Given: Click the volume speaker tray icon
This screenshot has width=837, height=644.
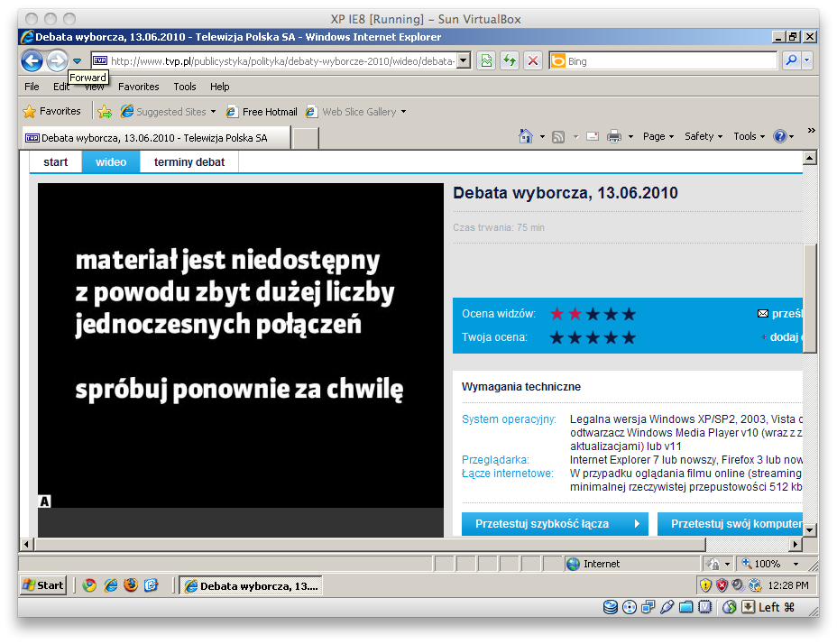Looking at the screenshot, I should (739, 585).
